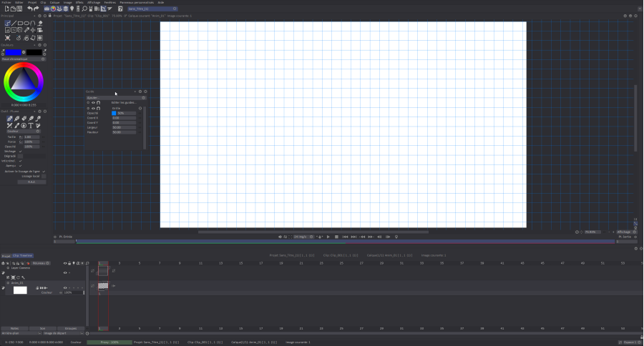644x346 pixels.
Task: Click the Save project floppy icon
Action: (x=19, y=9)
